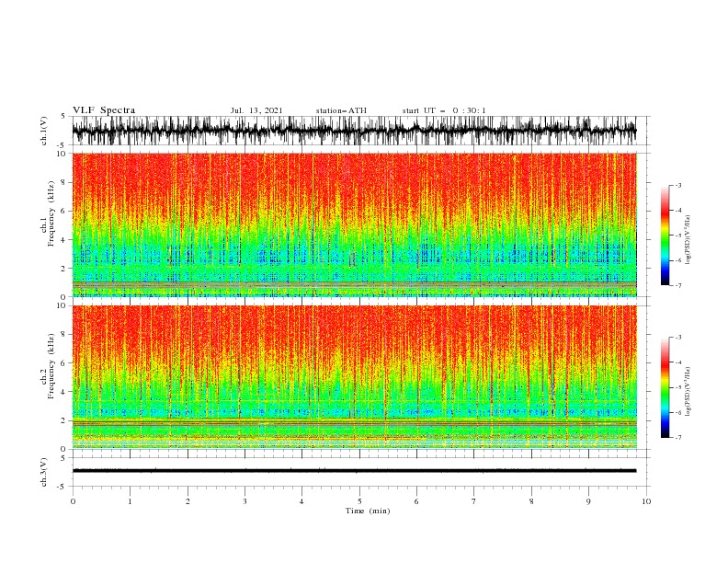The height and width of the screenshot is (563, 728).
Task: Click the "4" kHz tick on ch.2 frequency axis
Action: coord(63,392)
